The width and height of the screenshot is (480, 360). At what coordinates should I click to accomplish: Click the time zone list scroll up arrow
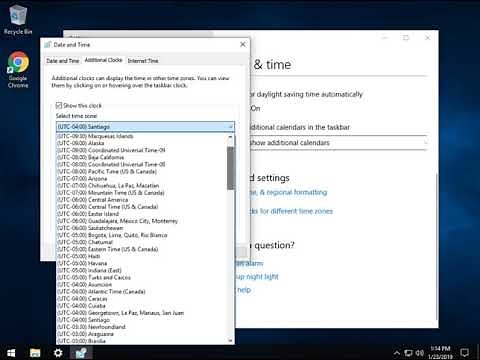click(x=230, y=137)
